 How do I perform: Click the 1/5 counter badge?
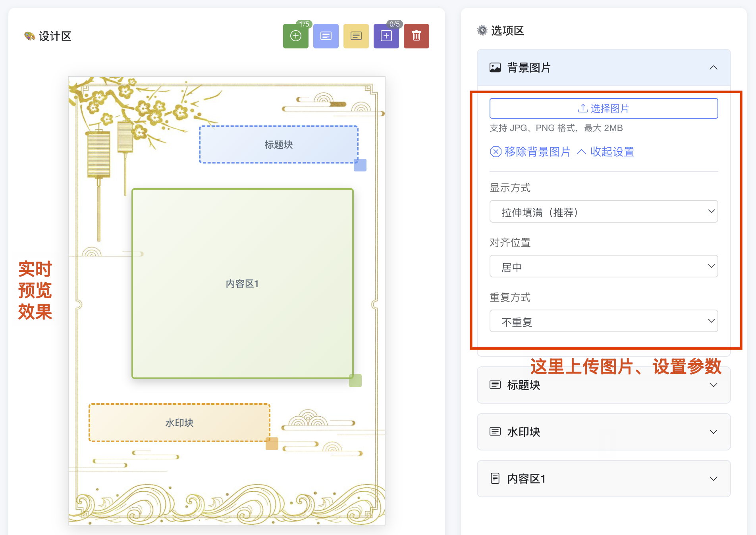pos(304,24)
